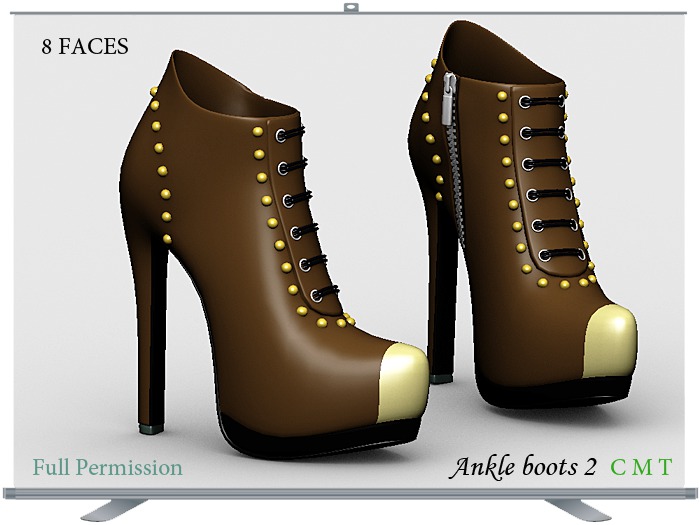Click the green "C M T" letters
Viewport: 700px width, 525px height.
641,467
